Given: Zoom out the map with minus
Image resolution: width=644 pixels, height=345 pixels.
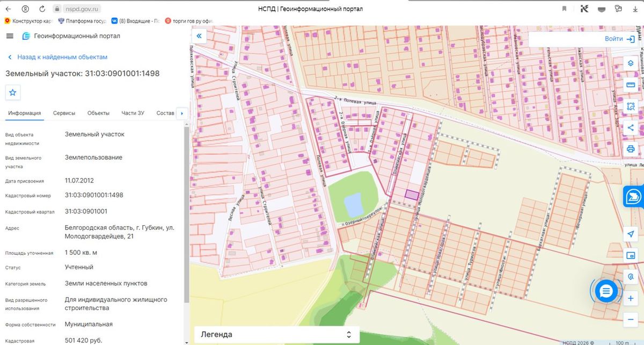Looking at the screenshot, I should [631, 319].
